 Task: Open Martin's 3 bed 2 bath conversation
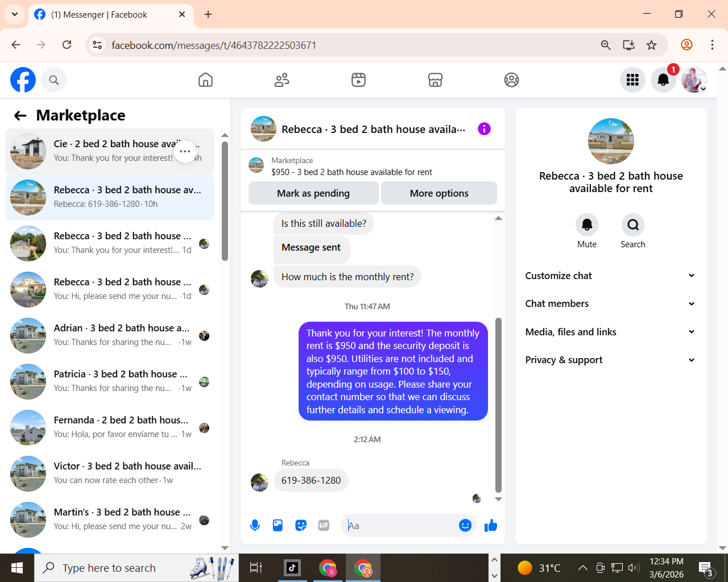pos(110,519)
